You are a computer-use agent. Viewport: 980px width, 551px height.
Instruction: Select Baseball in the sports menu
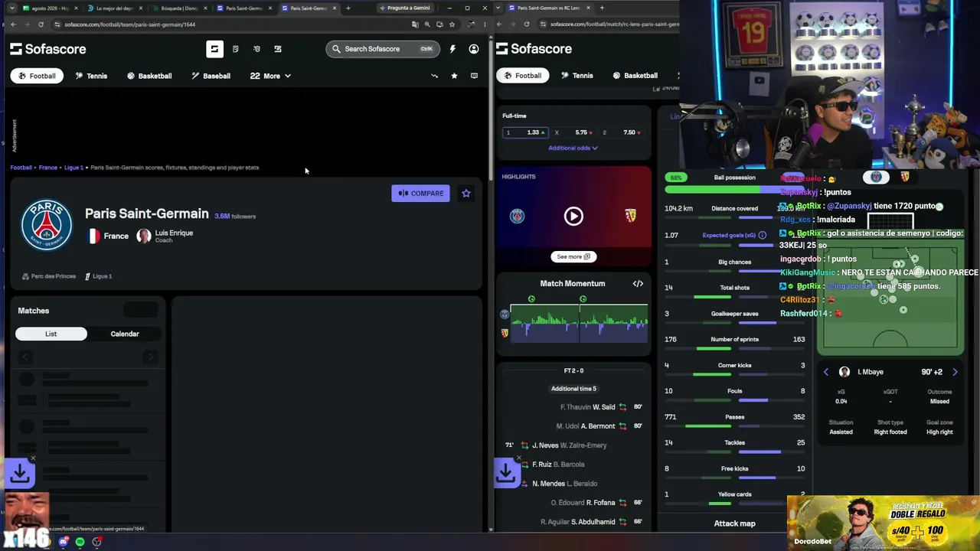point(211,76)
